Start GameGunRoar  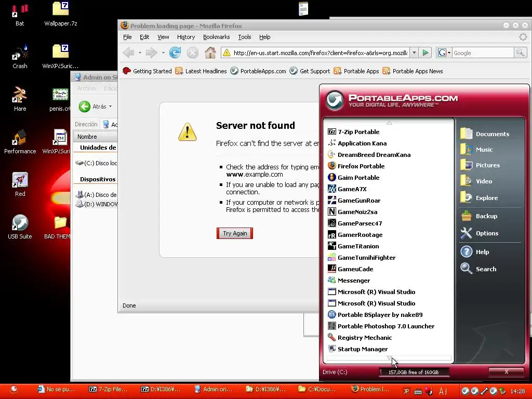(x=354, y=201)
